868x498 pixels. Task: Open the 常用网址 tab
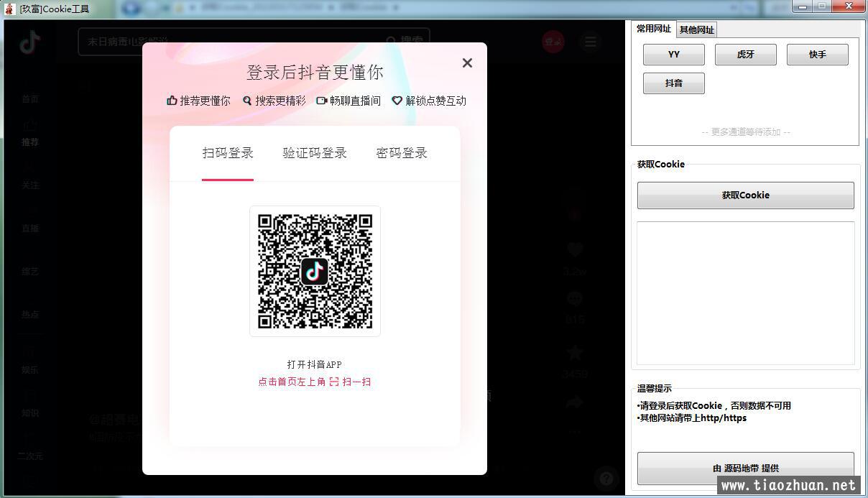[654, 29]
